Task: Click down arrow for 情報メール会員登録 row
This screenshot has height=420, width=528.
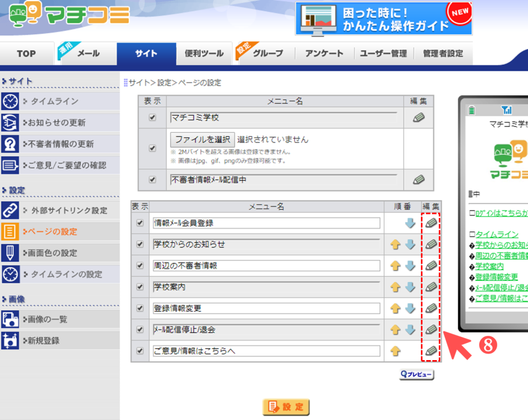Action: pyautogui.click(x=410, y=223)
